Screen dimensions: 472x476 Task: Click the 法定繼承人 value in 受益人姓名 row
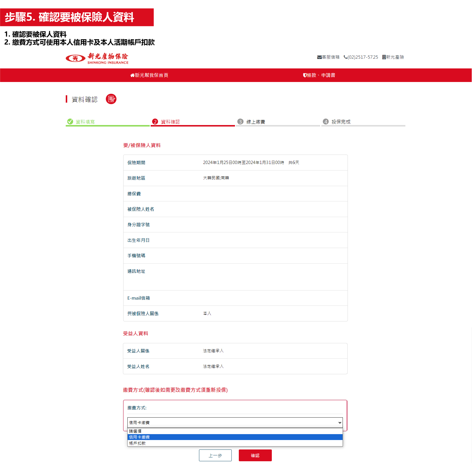(x=213, y=366)
